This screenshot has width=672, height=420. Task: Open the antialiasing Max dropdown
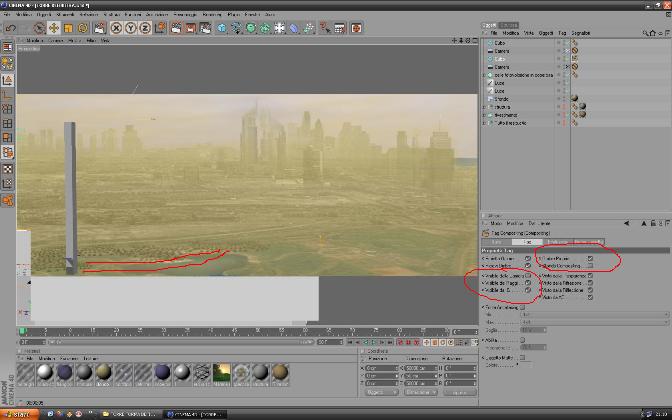(594, 322)
